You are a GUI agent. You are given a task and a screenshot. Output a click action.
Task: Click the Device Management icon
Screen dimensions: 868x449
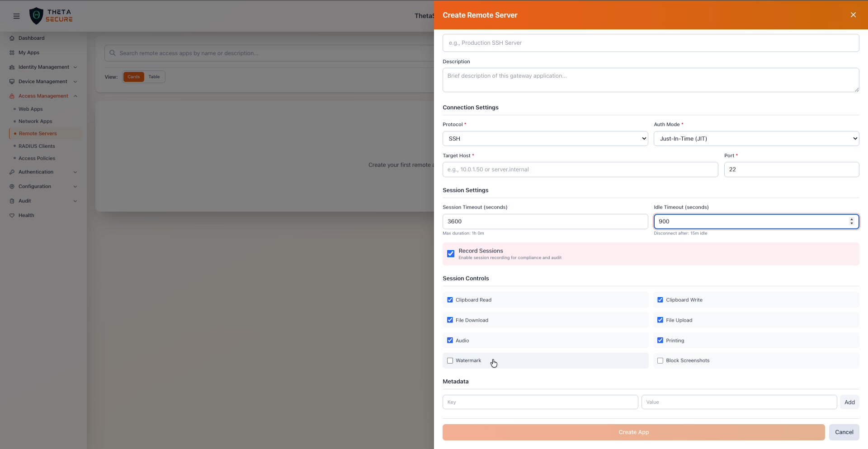12,81
